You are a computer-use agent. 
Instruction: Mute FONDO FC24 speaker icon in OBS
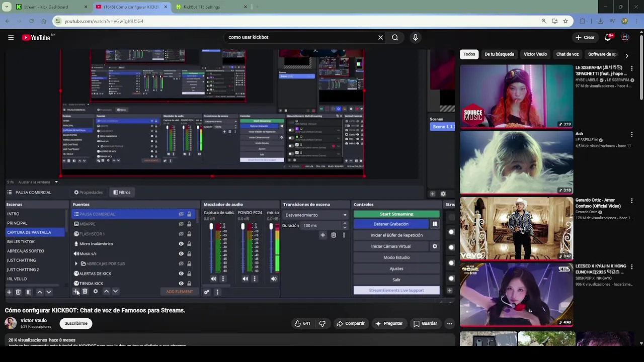245,279
